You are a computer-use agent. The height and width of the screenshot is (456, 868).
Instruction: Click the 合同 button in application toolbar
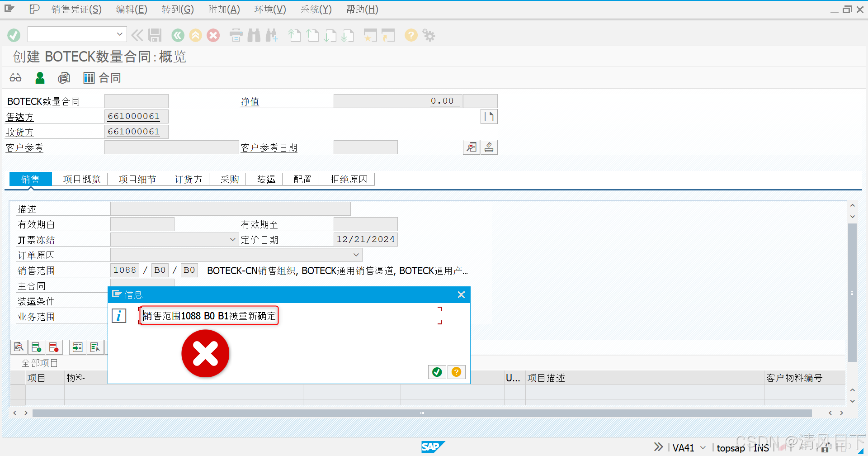(x=102, y=78)
